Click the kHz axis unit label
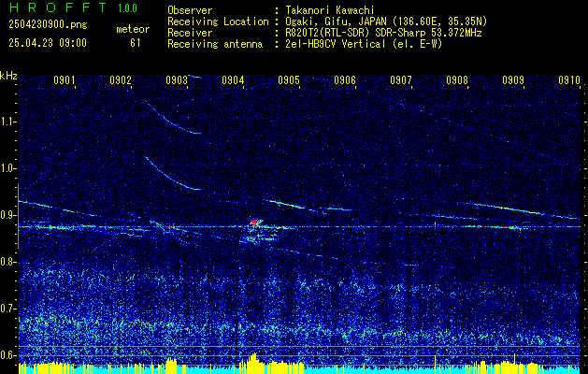The height and width of the screenshot is (374, 588). coord(8,76)
